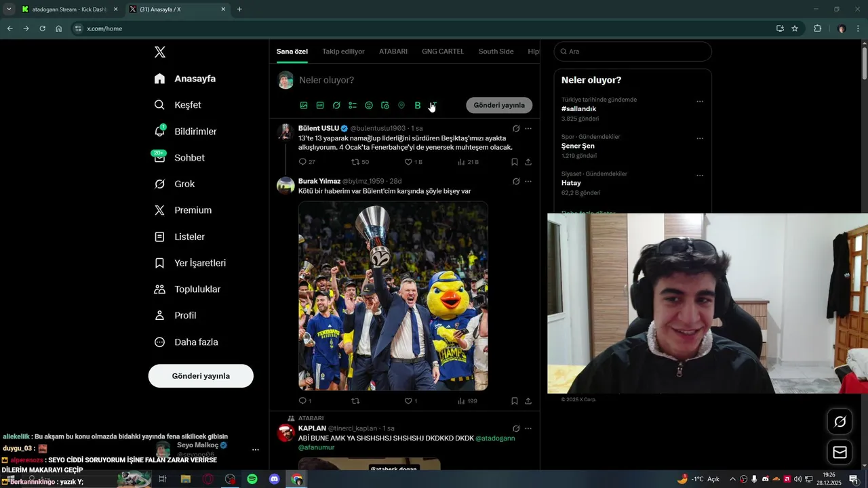Viewport: 868px width, 488px height.
Task: Open Bülent USLU profile name
Action: click(319, 128)
